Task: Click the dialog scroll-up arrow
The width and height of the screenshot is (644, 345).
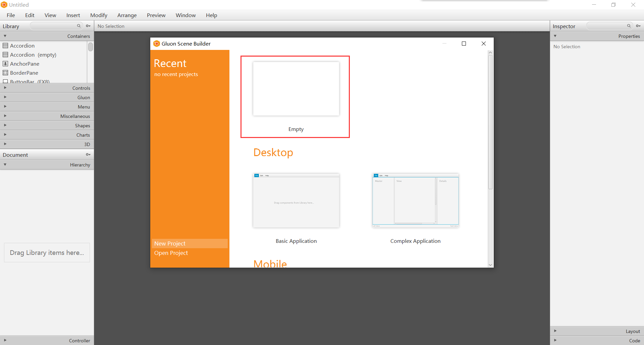Action: coord(490,53)
